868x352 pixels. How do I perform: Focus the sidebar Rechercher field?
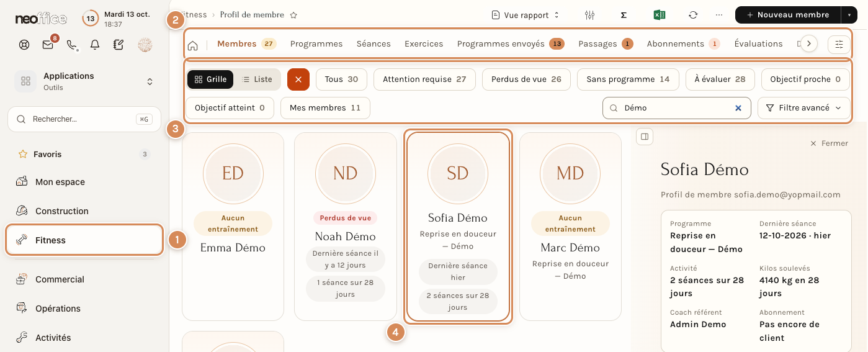(x=84, y=119)
